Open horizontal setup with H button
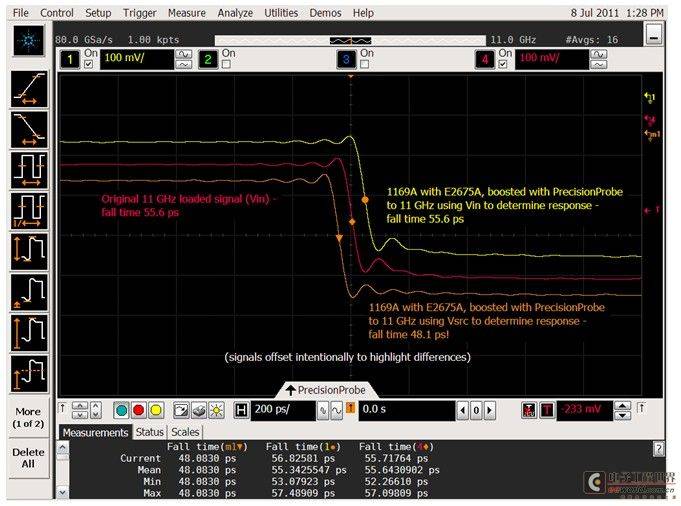Viewport: 681px width, 506px height. pyautogui.click(x=241, y=410)
